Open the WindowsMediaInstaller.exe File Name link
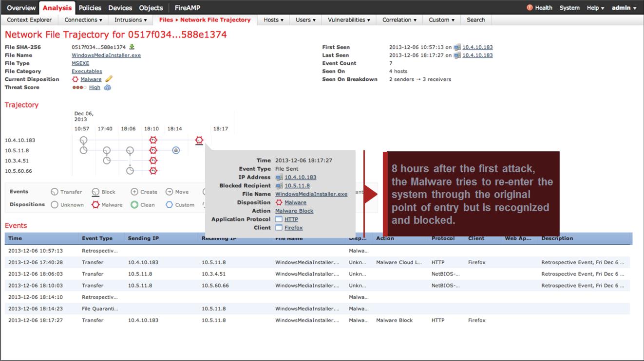This screenshot has width=644, height=361. point(106,55)
